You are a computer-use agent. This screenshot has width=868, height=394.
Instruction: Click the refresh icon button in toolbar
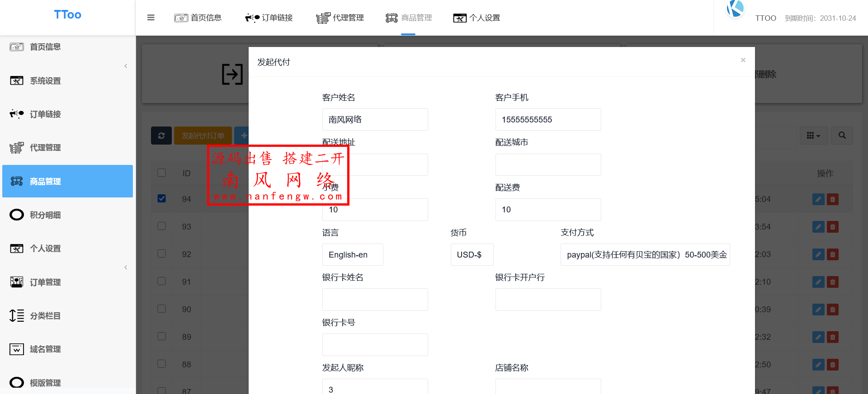click(161, 136)
